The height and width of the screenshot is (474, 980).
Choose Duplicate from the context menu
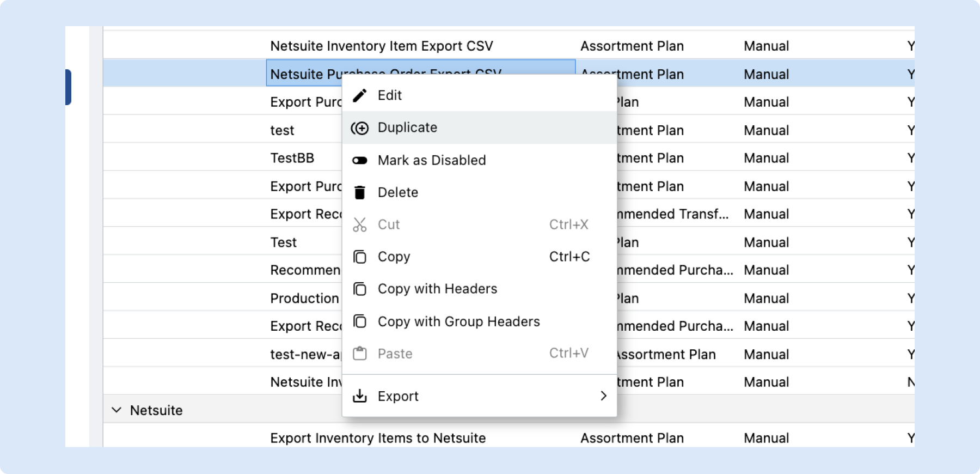(407, 127)
